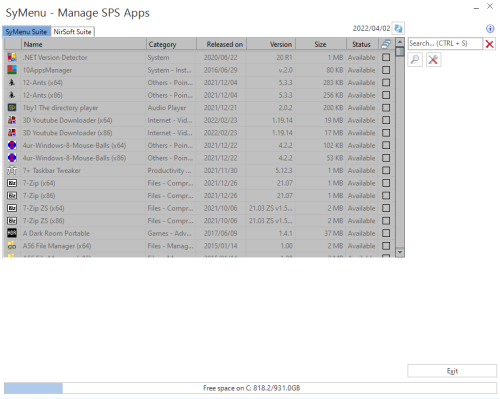Click the Games - Adv... category cell

point(170,233)
